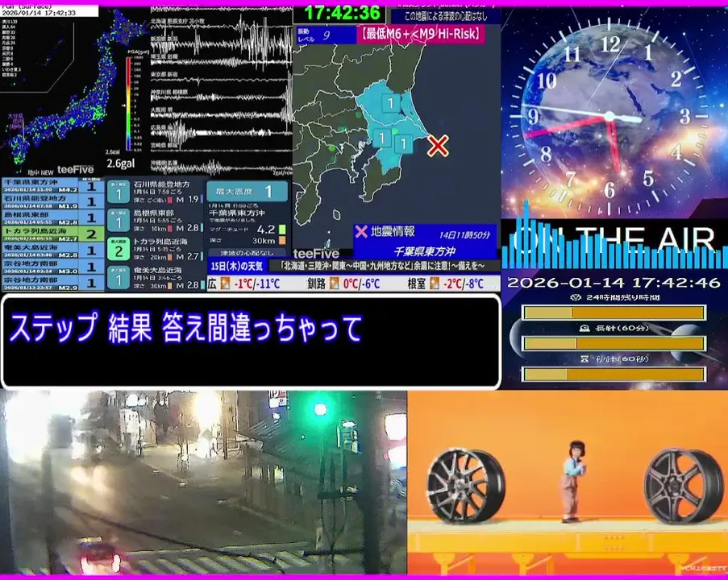The height and width of the screenshot is (580, 728).
Task: Click the -1℃/-11℃ temperature entry
Action: [256, 283]
